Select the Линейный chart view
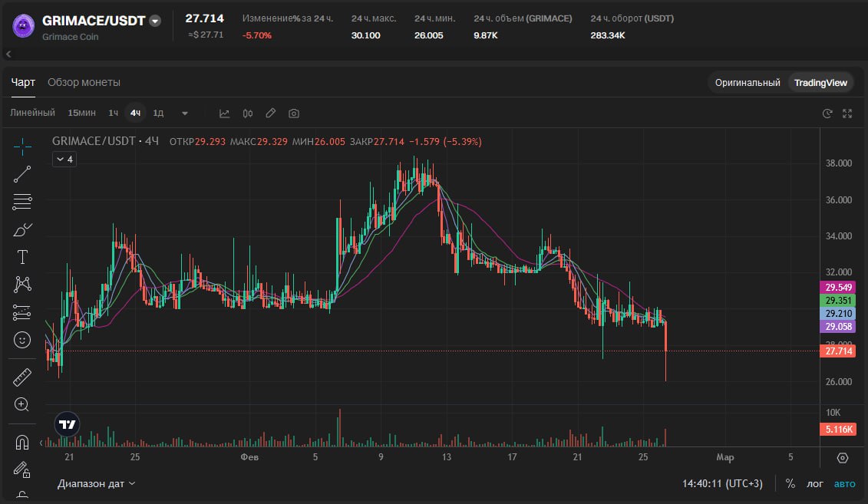The height and width of the screenshot is (504, 868). 33,113
